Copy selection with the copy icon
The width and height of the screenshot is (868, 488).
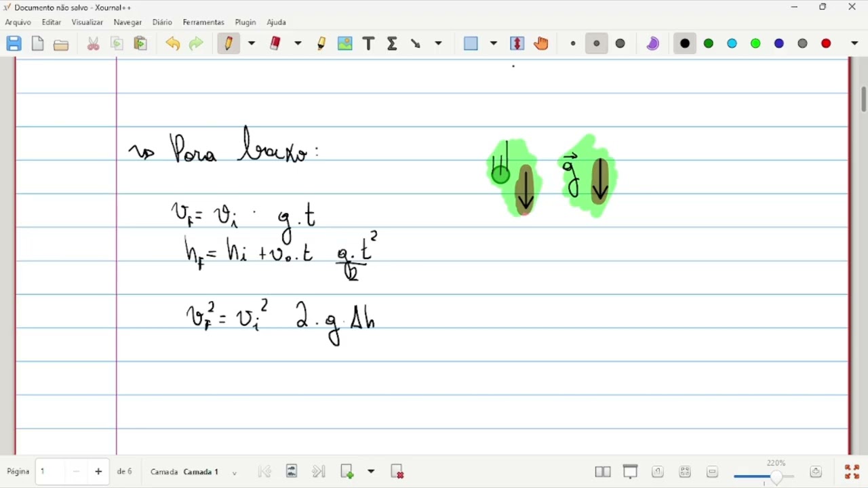pyautogui.click(x=117, y=44)
